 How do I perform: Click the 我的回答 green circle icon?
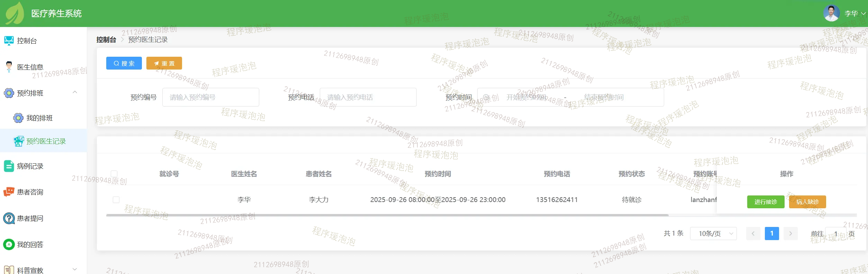tap(9, 245)
